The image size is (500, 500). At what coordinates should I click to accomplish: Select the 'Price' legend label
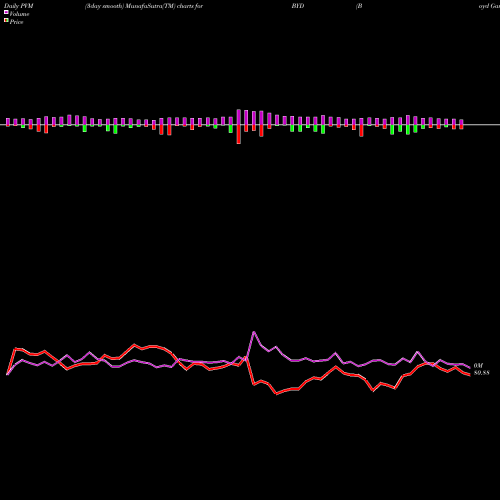[x=16, y=22]
